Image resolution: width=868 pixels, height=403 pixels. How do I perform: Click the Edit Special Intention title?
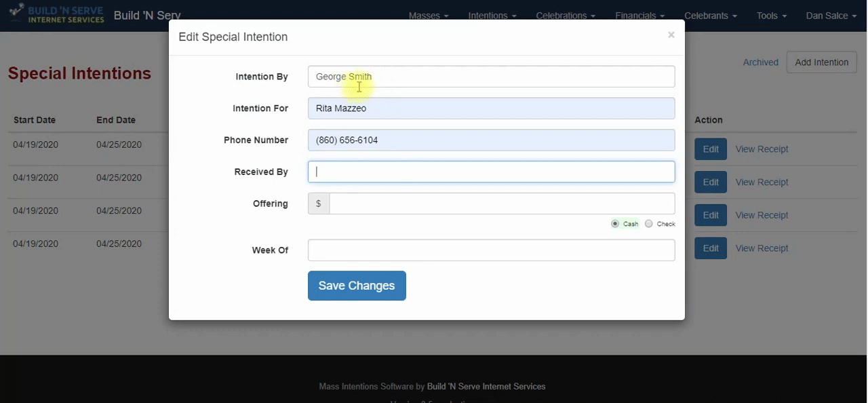coord(233,37)
